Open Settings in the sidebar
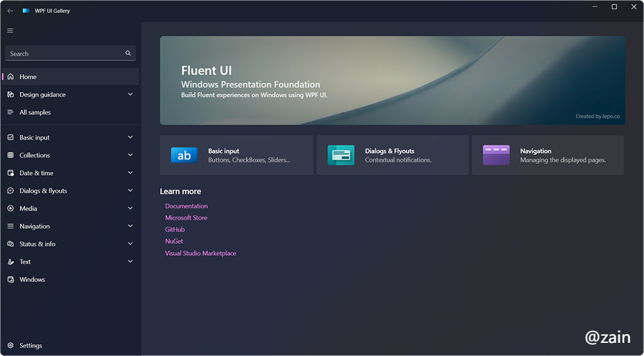Image resolution: width=644 pixels, height=356 pixels. click(70, 346)
